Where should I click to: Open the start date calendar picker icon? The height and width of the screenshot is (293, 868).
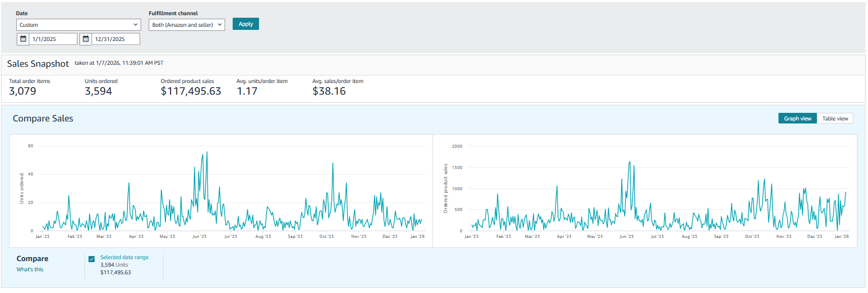click(x=23, y=39)
